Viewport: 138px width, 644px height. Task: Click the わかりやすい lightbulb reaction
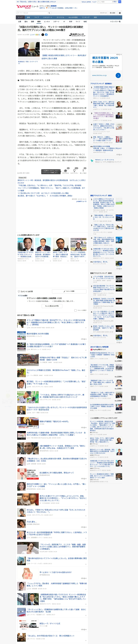tap(74, 171)
